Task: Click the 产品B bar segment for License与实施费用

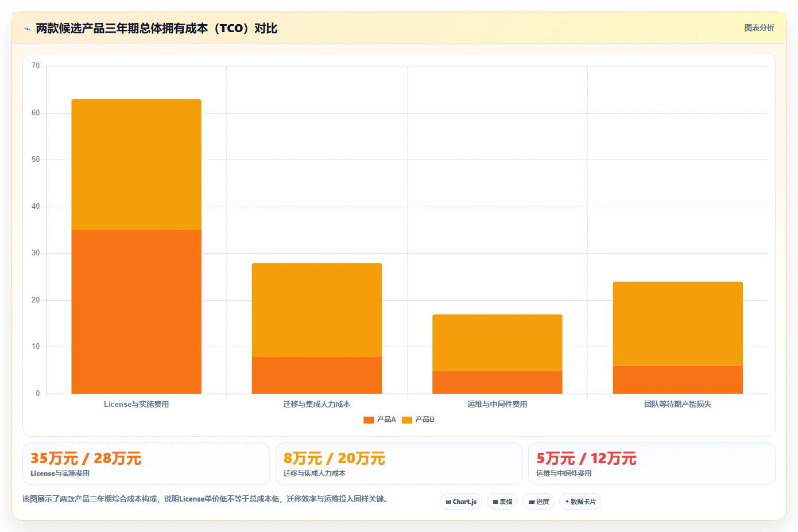Action: (x=136, y=165)
